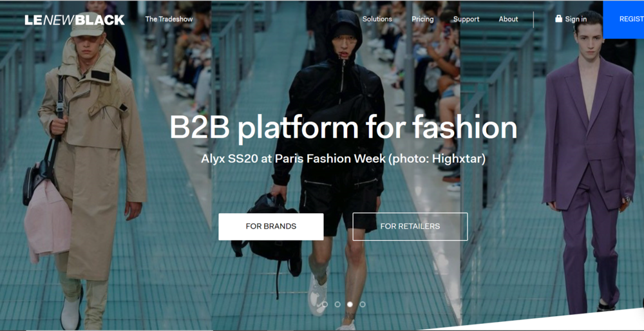Open the Solutions menu
The height and width of the screenshot is (331, 644).
click(x=377, y=19)
